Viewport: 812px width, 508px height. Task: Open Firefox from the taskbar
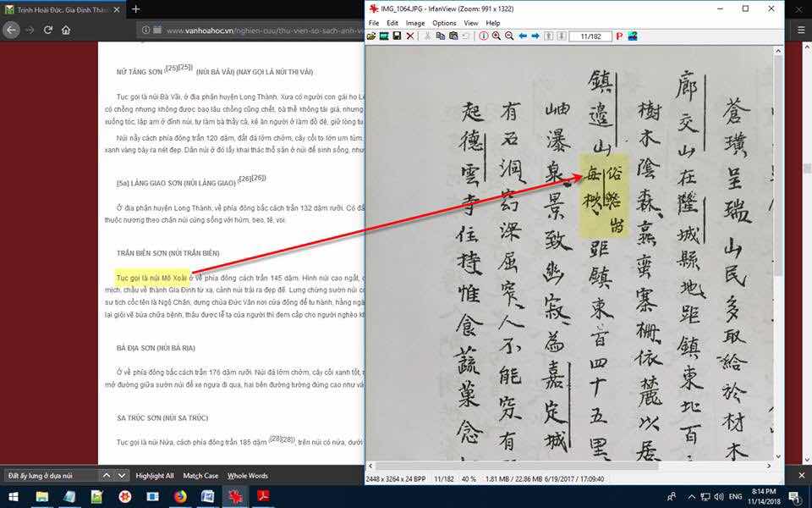180,497
